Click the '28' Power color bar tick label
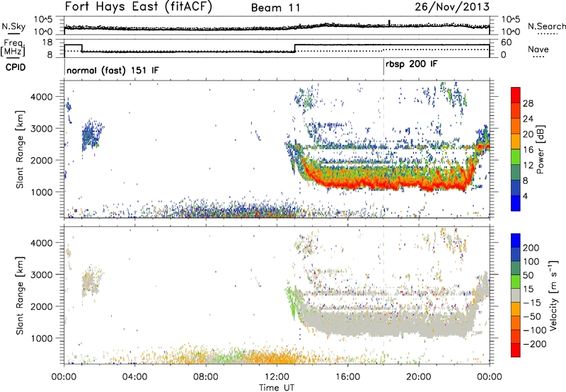This screenshot has width=566, height=392. (x=528, y=103)
